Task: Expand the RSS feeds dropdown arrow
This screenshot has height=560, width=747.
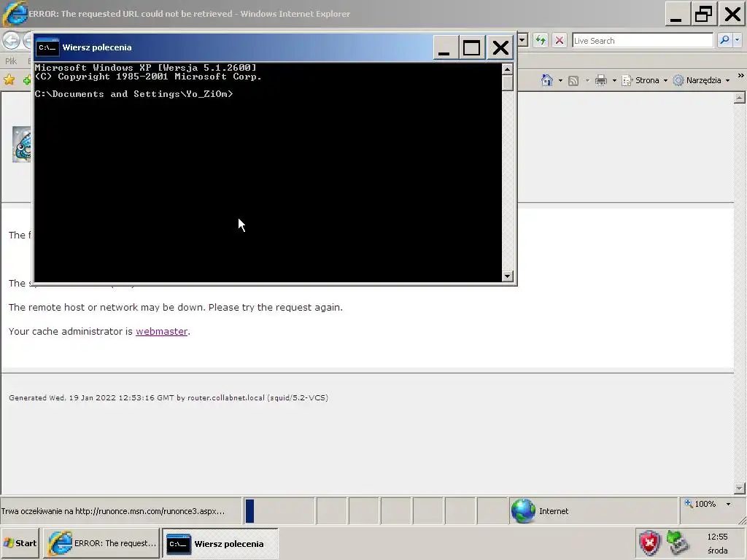Action: click(587, 80)
